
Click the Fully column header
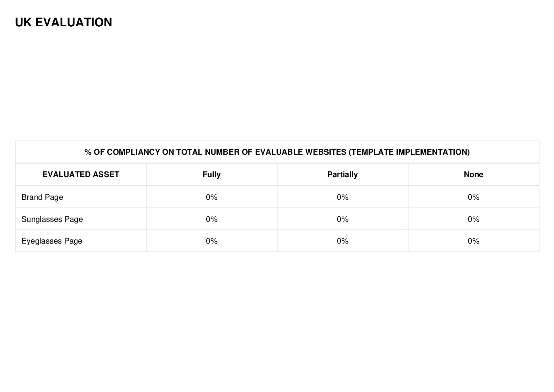(x=212, y=174)
